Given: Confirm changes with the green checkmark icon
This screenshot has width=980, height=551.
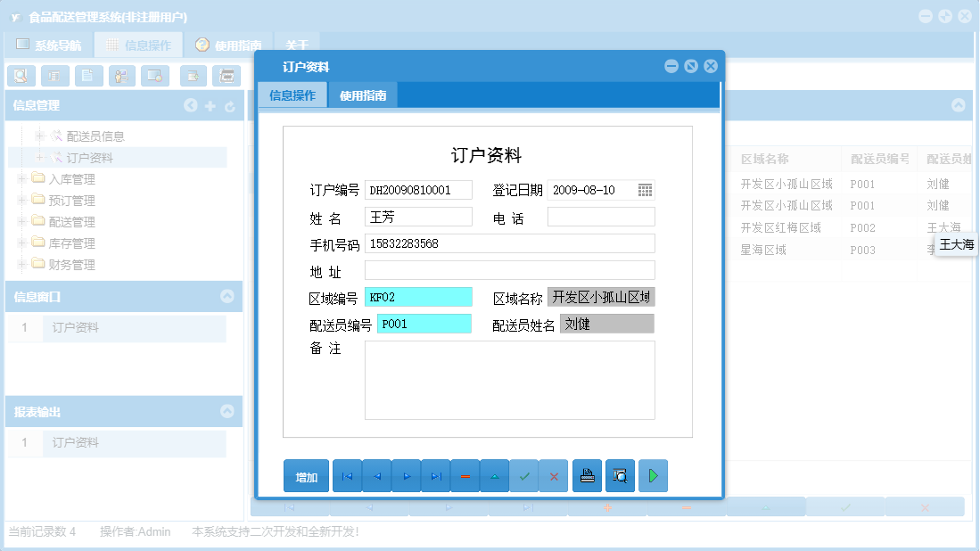Looking at the screenshot, I should coord(524,475).
